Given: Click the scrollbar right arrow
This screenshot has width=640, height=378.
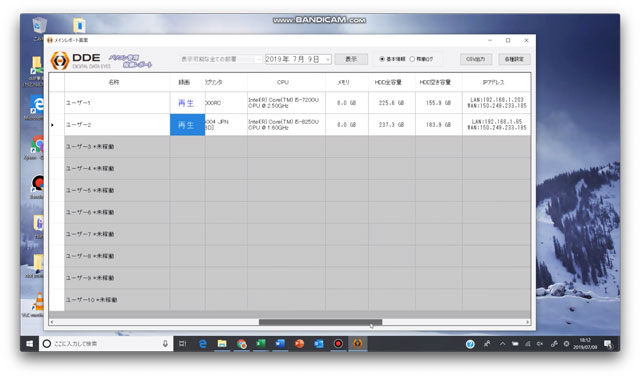Looking at the screenshot, I should click(528, 322).
